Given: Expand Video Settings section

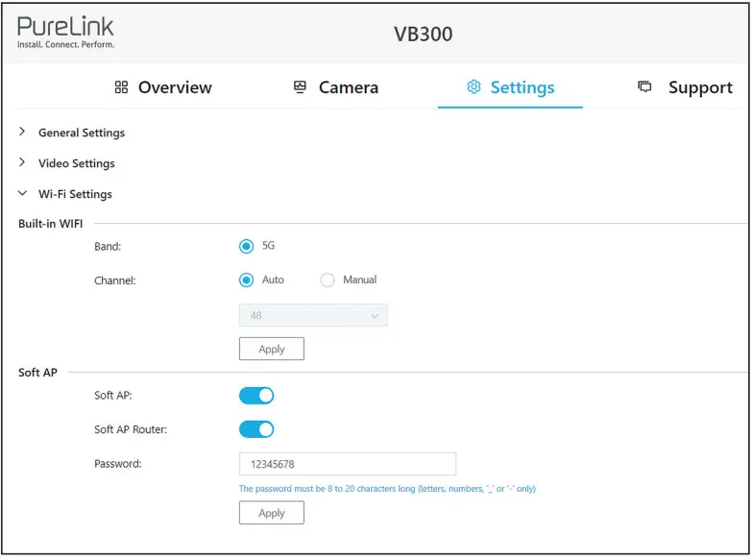Looking at the screenshot, I should 76,163.
